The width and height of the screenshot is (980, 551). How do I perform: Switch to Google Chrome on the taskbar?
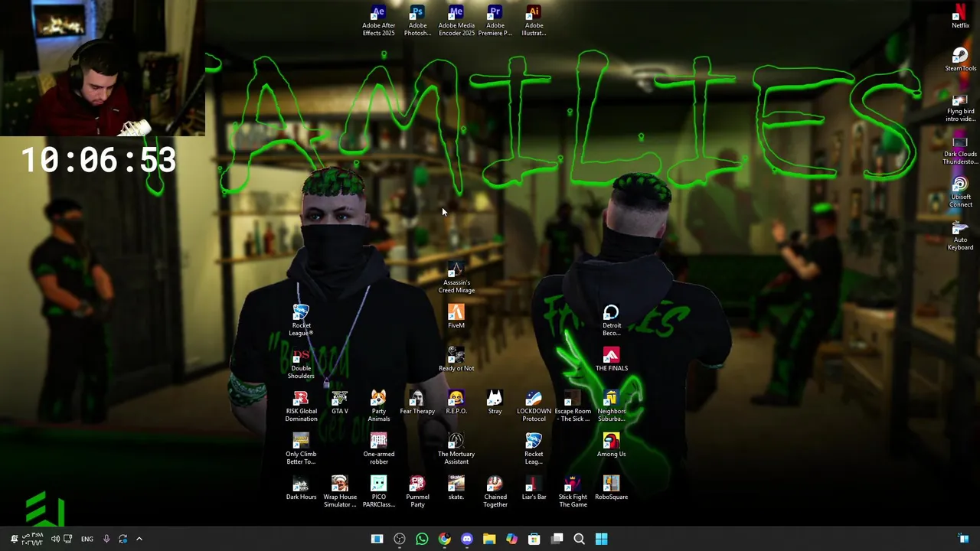point(444,539)
